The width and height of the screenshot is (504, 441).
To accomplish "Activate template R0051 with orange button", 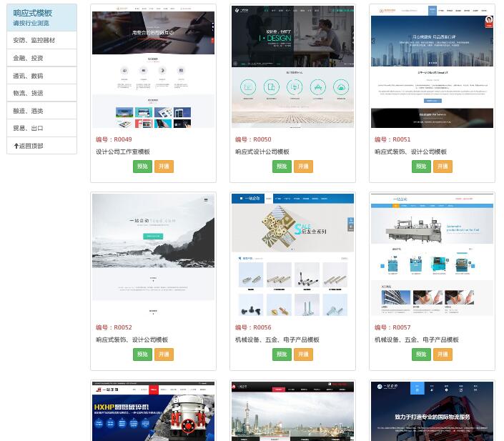I will tap(443, 166).
